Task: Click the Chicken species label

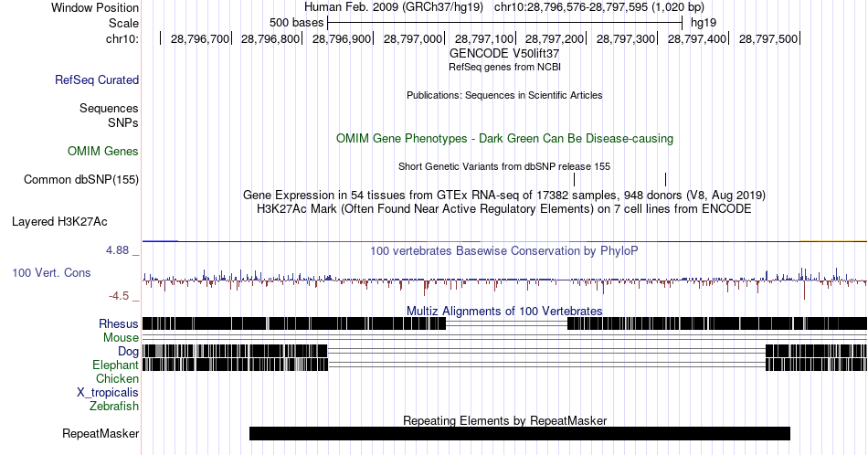Action: tap(117, 378)
